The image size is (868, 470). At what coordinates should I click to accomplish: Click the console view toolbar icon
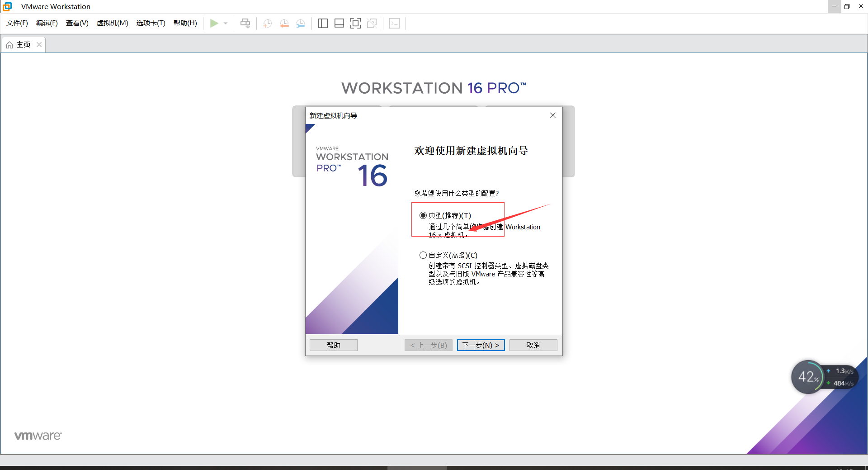(x=394, y=24)
